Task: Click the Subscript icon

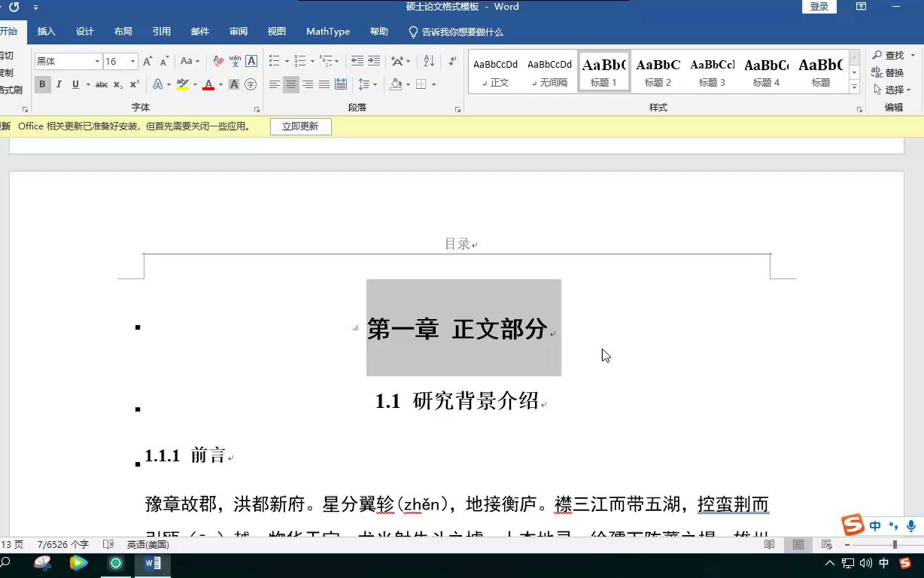Action: pyautogui.click(x=117, y=84)
